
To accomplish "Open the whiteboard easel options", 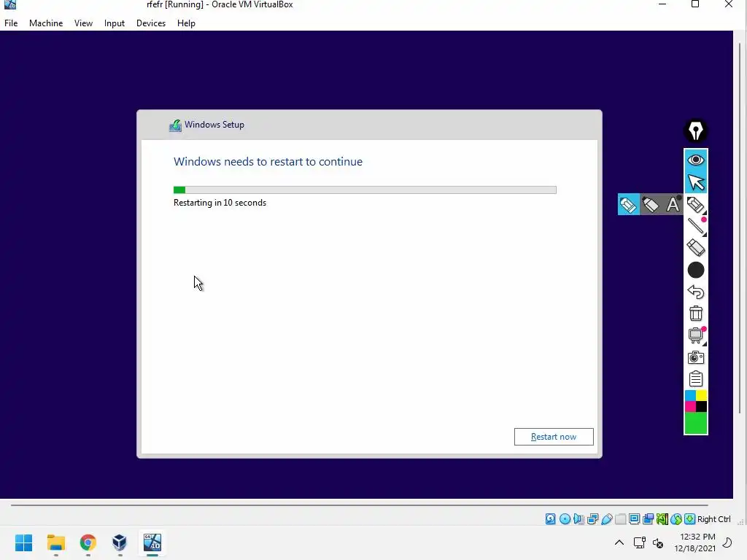I will (695, 335).
